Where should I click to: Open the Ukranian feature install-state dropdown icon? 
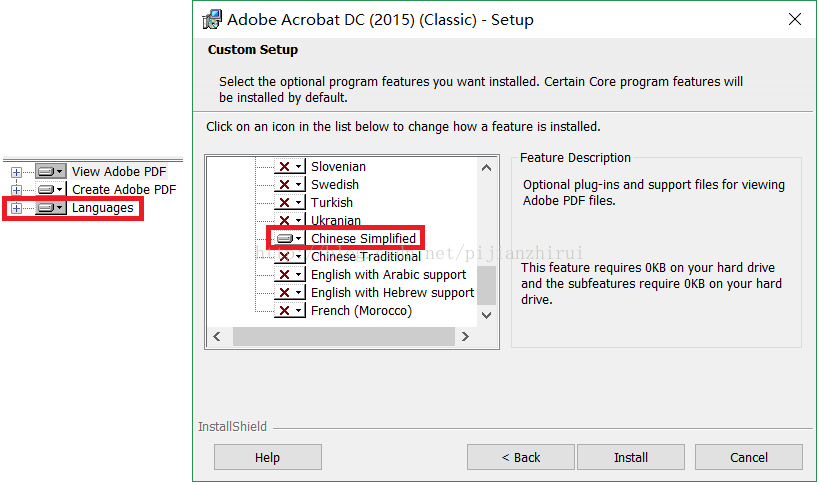coord(289,220)
